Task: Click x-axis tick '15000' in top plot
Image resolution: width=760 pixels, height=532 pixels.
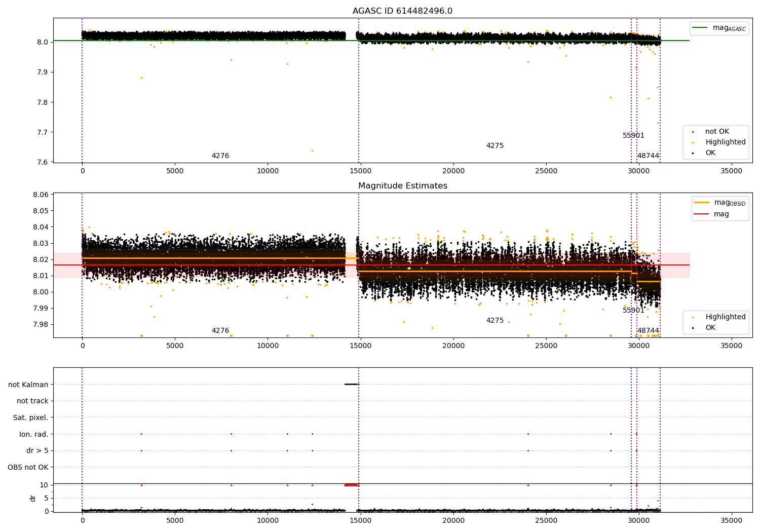Action: click(360, 171)
